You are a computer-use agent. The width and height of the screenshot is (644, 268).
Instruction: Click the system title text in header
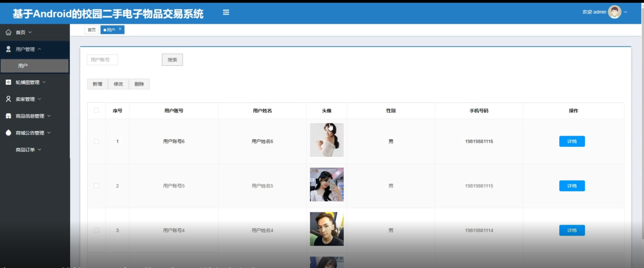(x=108, y=14)
